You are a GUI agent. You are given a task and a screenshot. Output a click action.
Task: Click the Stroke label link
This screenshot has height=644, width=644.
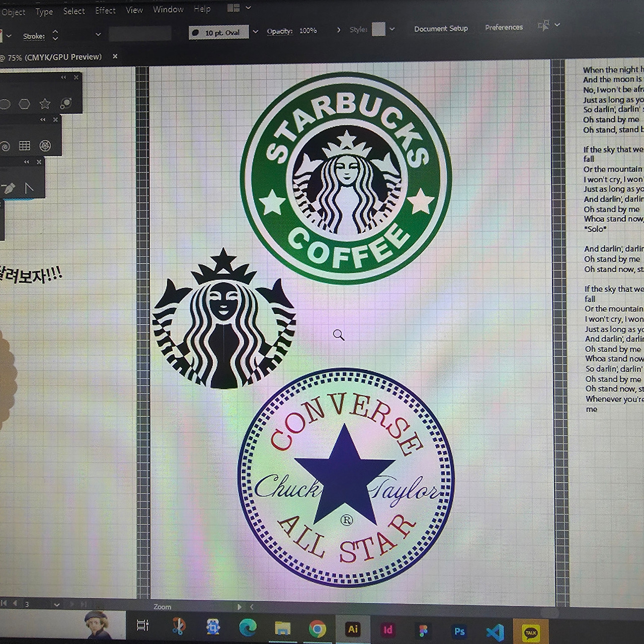pyautogui.click(x=34, y=36)
